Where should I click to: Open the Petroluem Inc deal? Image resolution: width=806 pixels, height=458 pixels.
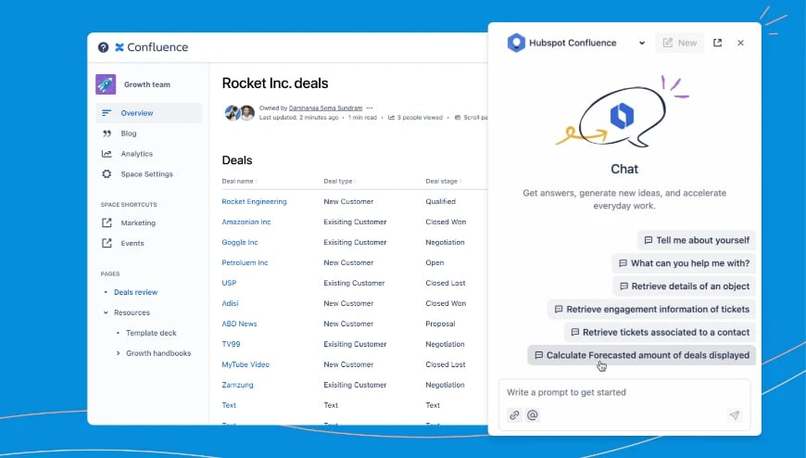245,263
